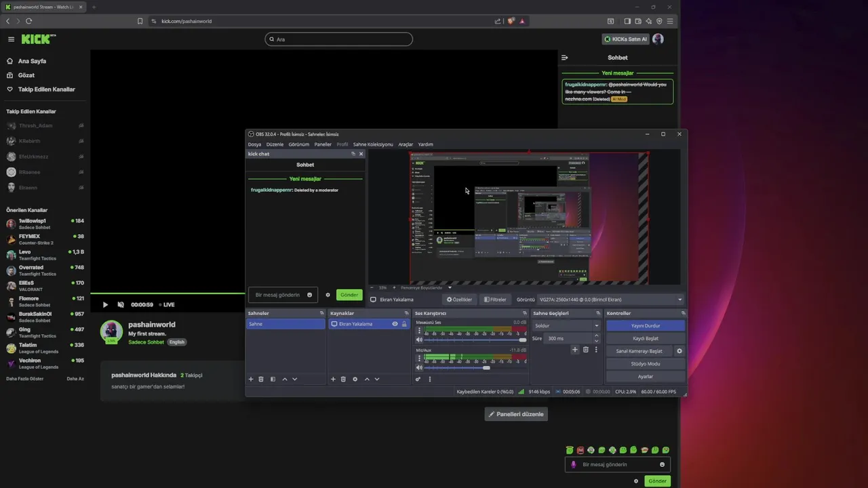Open Ayarlar settings button in OBS
The image size is (868, 488).
click(x=646, y=376)
